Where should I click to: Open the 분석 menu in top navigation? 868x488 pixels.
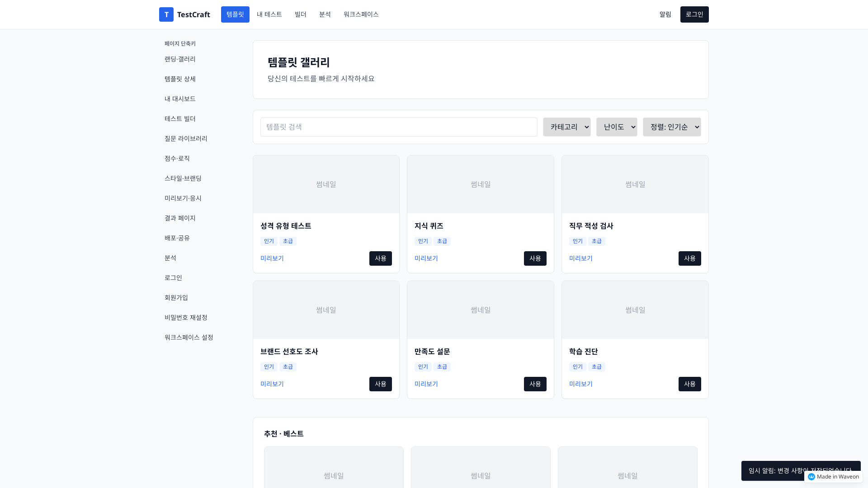click(325, 14)
